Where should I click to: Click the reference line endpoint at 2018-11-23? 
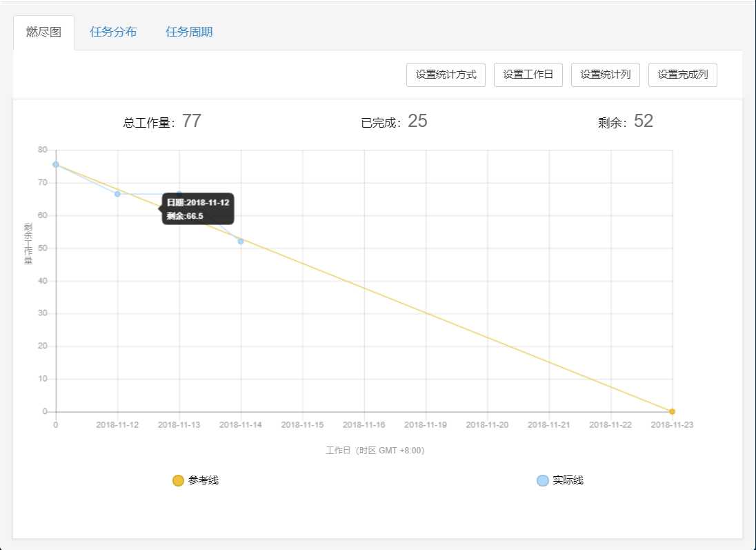pyautogui.click(x=672, y=411)
